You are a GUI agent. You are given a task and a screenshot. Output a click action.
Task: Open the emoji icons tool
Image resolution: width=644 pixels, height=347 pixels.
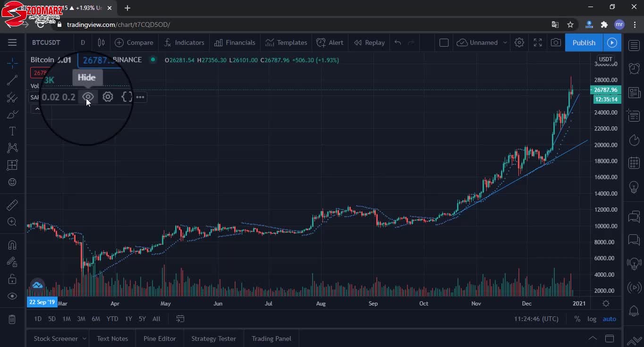12,182
